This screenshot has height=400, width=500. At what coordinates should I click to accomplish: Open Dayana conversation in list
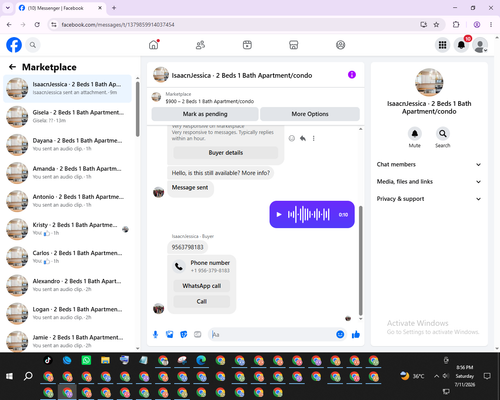[x=67, y=145]
